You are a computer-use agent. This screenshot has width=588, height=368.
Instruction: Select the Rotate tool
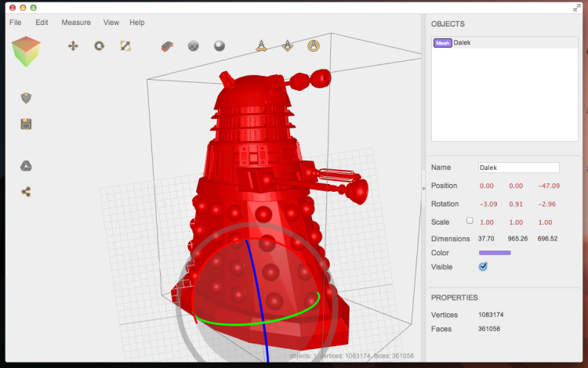(99, 46)
